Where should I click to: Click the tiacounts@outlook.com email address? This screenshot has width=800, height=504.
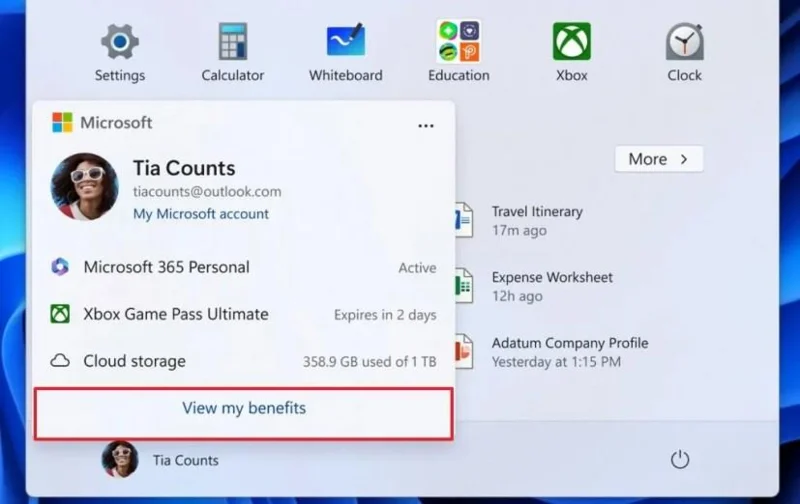point(207,191)
